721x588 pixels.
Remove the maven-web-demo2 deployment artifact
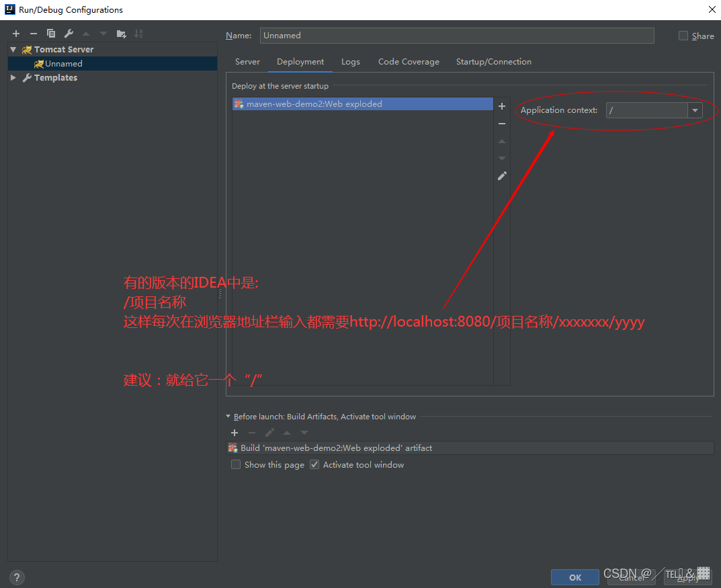coord(501,124)
